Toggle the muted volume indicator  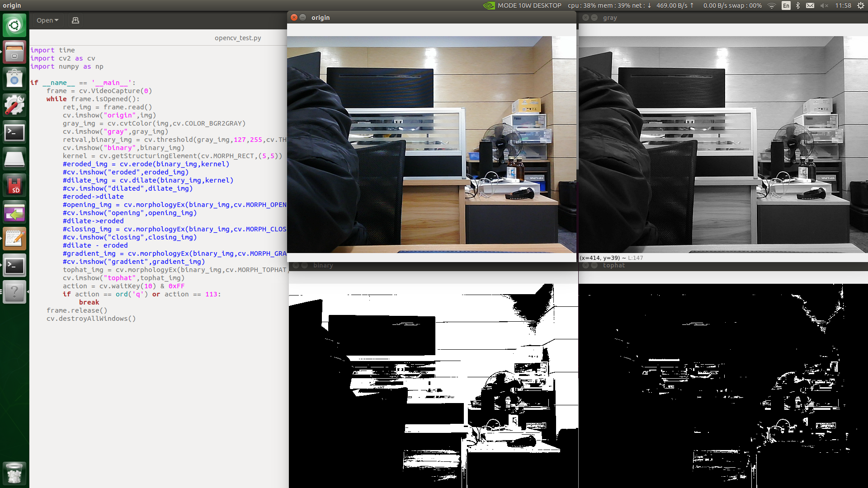(x=824, y=5)
